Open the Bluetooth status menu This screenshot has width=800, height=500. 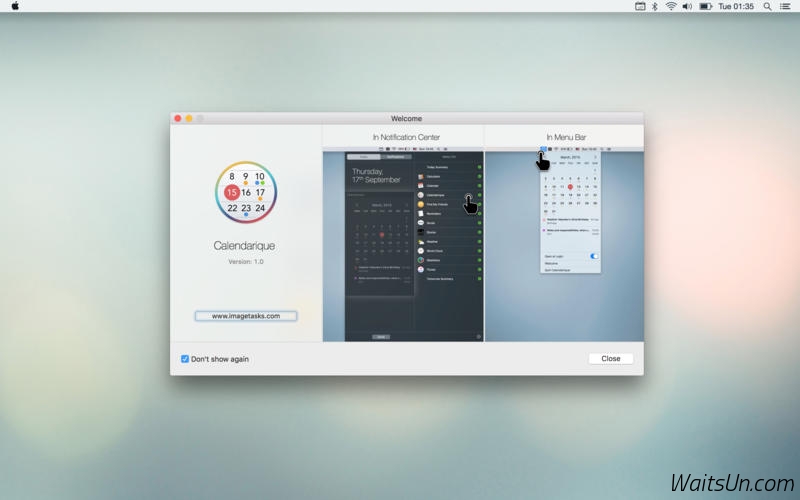coord(655,6)
